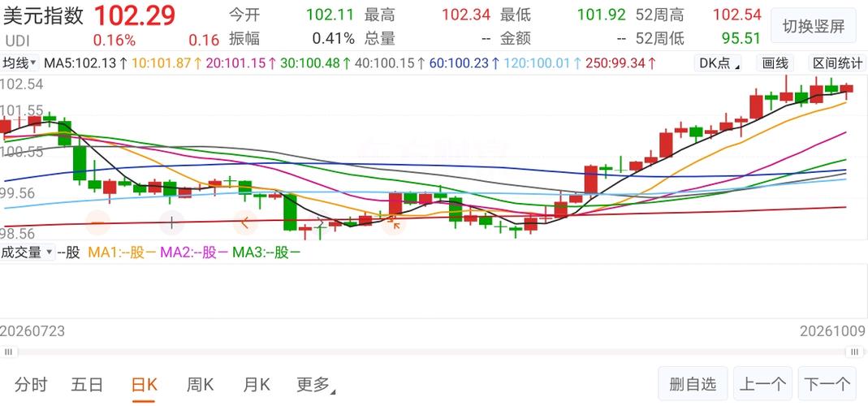Click the 0.16% change percentage
Viewport: 868px width, 406px height.
pyautogui.click(x=114, y=40)
